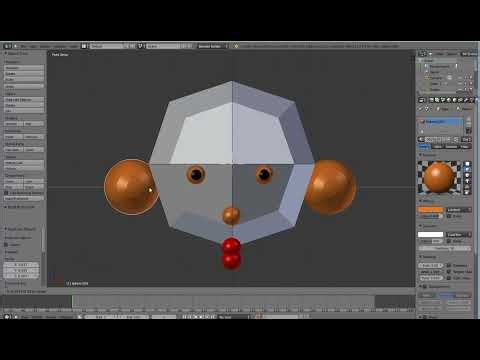Select the Surface material type tab
This screenshot has height=360, width=480.
pos(424,147)
